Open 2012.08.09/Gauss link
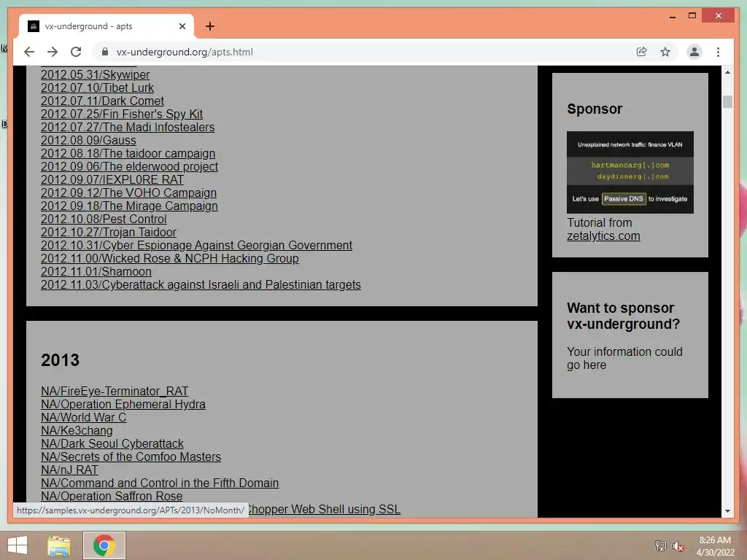The image size is (747, 560). click(88, 141)
